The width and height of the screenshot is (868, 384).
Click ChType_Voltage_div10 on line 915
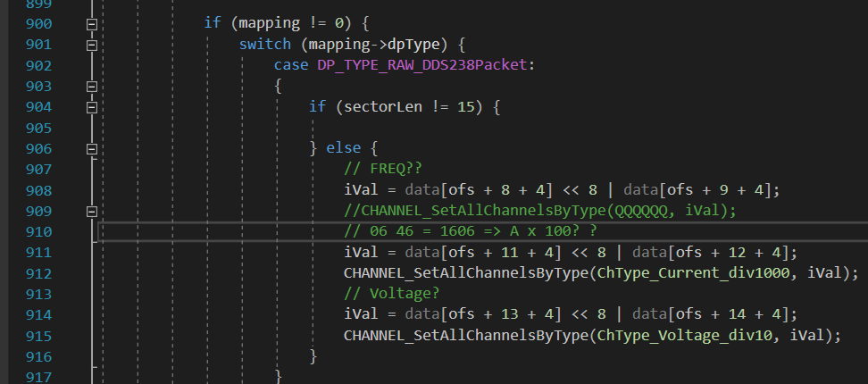pos(685,335)
